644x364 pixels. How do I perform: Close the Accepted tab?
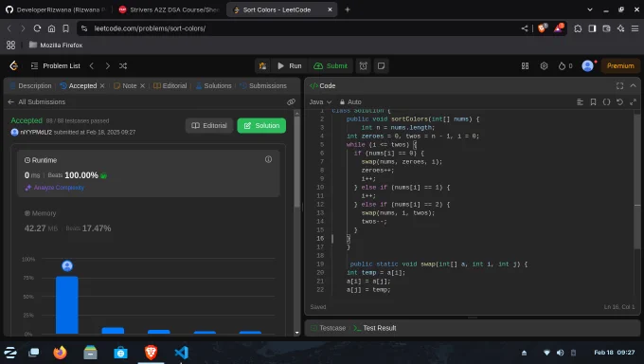coord(102,85)
